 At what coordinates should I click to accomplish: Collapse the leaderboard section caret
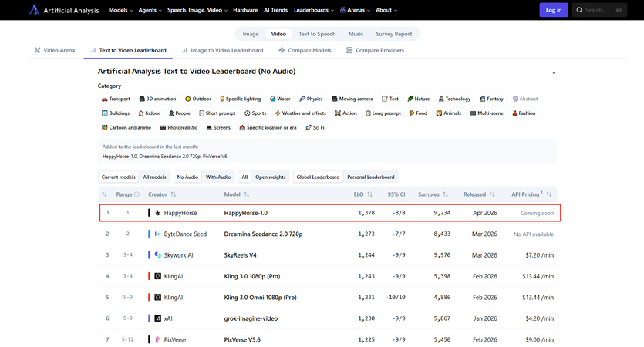click(554, 72)
